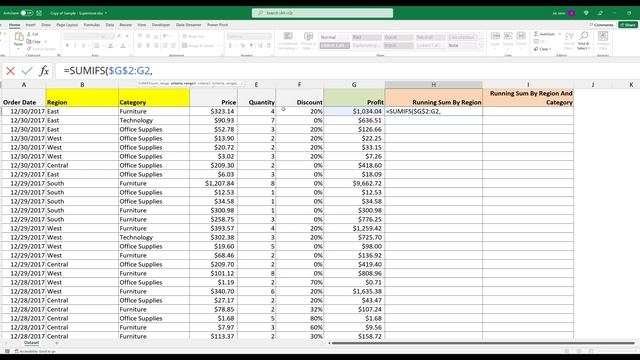Select the Power Pivot tab
Image resolution: width=640 pixels, height=360 pixels.
point(218,25)
